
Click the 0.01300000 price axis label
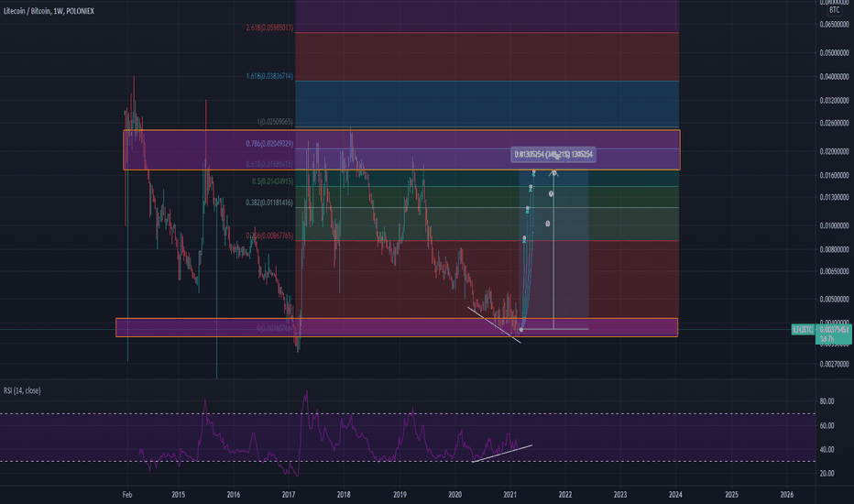(x=834, y=197)
